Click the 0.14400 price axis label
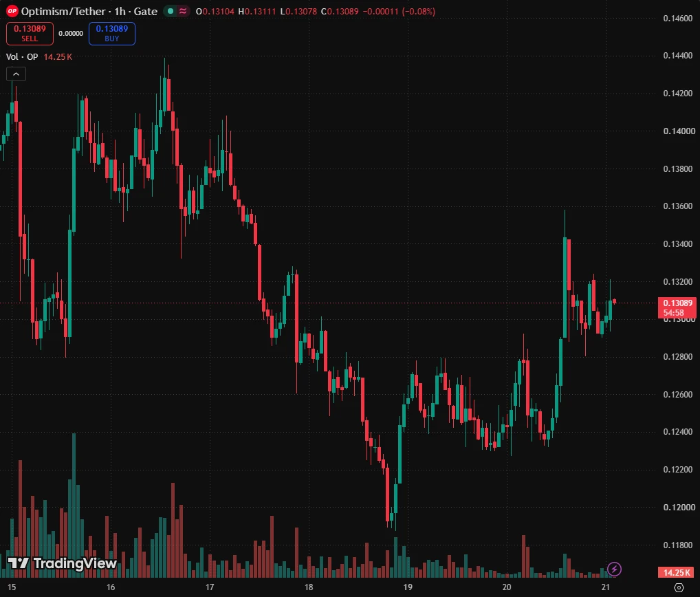Screen dimensions: 700x597 pos(678,56)
